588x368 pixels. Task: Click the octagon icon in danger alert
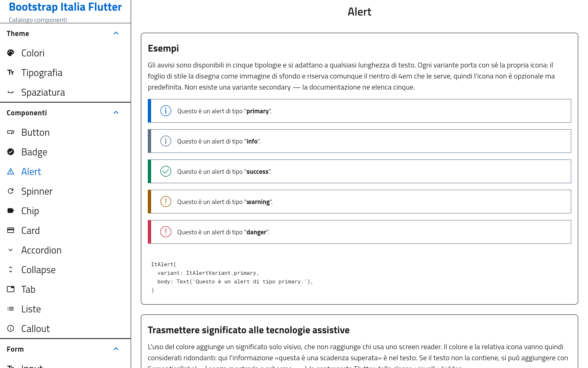click(166, 232)
